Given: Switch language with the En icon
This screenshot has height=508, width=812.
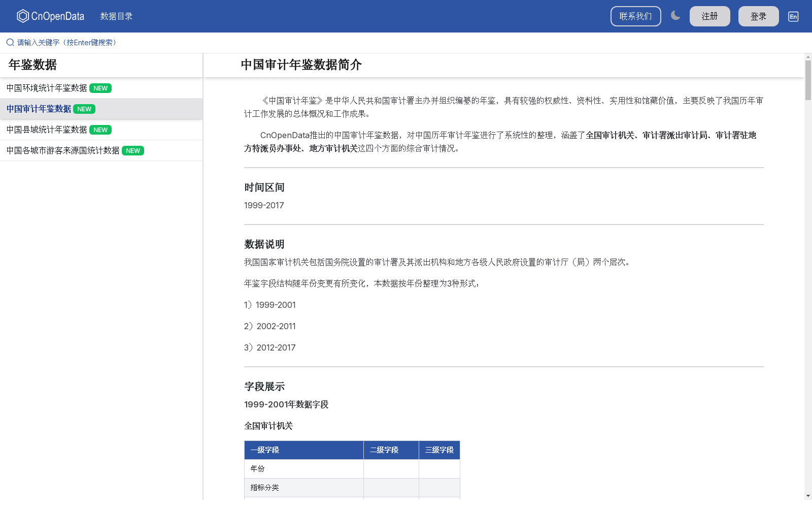Looking at the screenshot, I should (x=793, y=16).
